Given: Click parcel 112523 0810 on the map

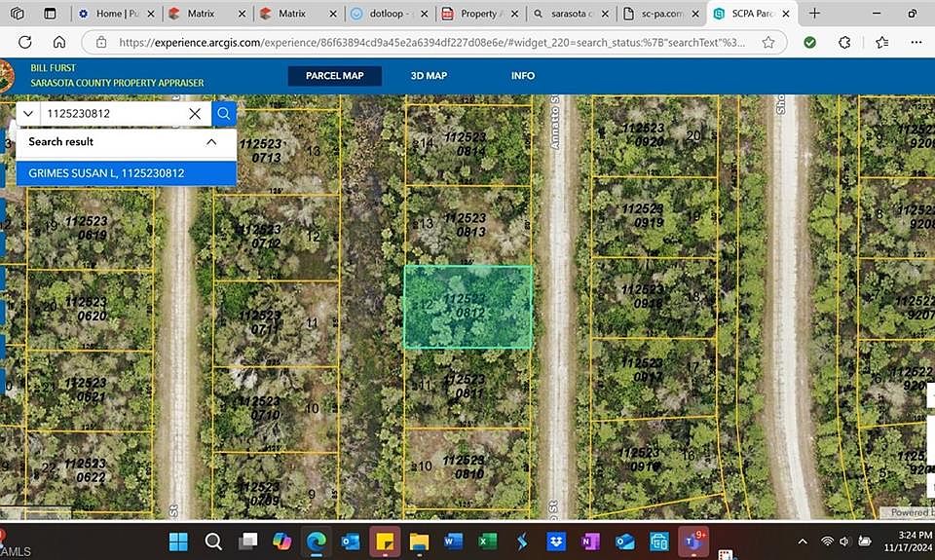Looking at the screenshot, I should click(x=468, y=468).
